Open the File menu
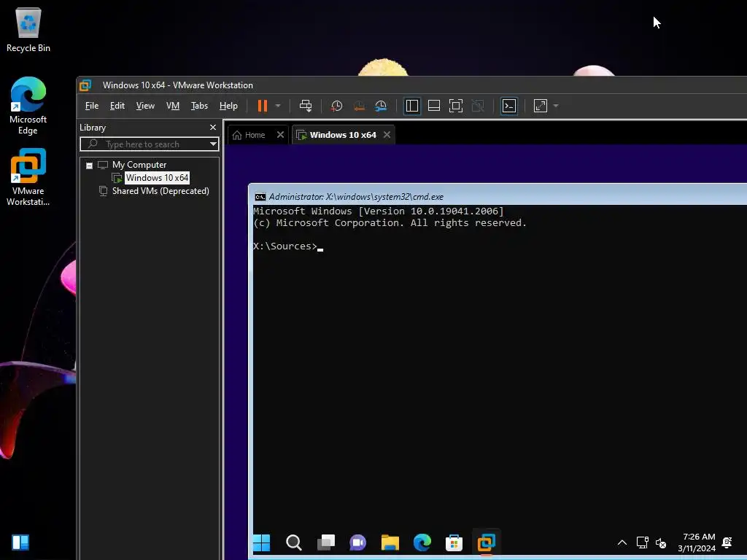 92,106
